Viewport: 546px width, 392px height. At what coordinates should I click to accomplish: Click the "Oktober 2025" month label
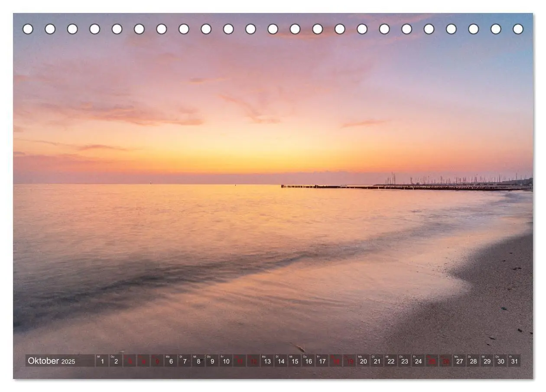click(x=52, y=361)
